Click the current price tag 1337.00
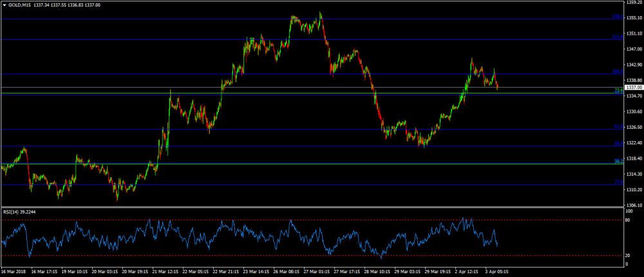The image size is (644, 277). [x=634, y=87]
